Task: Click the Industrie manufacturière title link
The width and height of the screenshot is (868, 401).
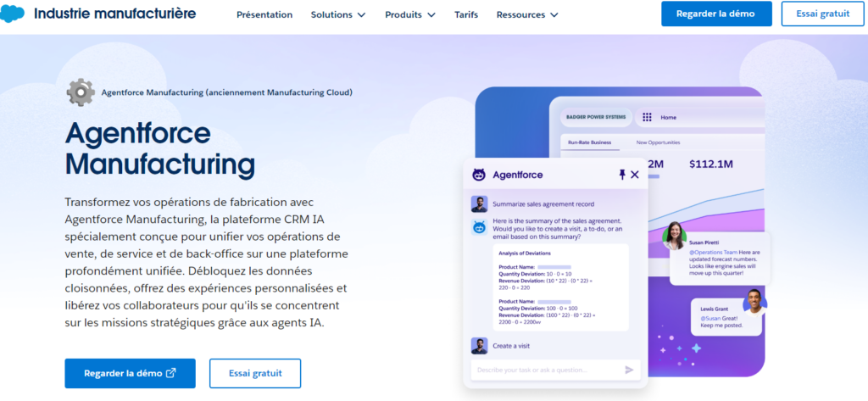Action: pyautogui.click(x=114, y=14)
